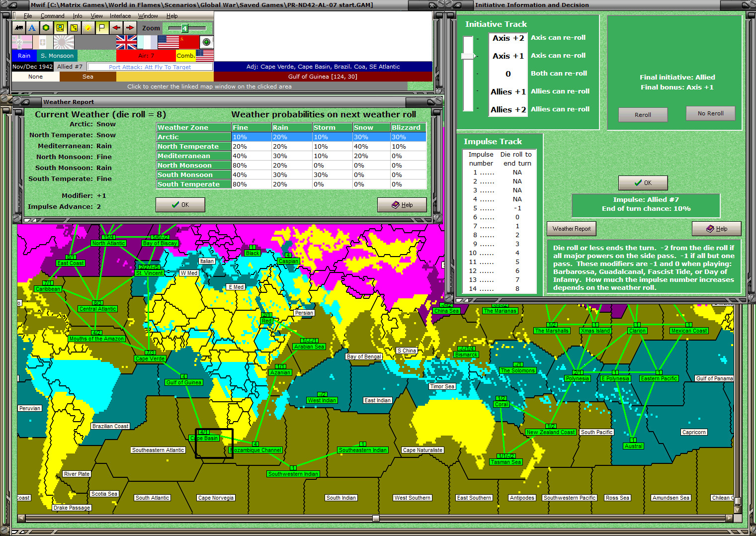Click the Weather Report button
The height and width of the screenshot is (536, 756).
click(572, 229)
